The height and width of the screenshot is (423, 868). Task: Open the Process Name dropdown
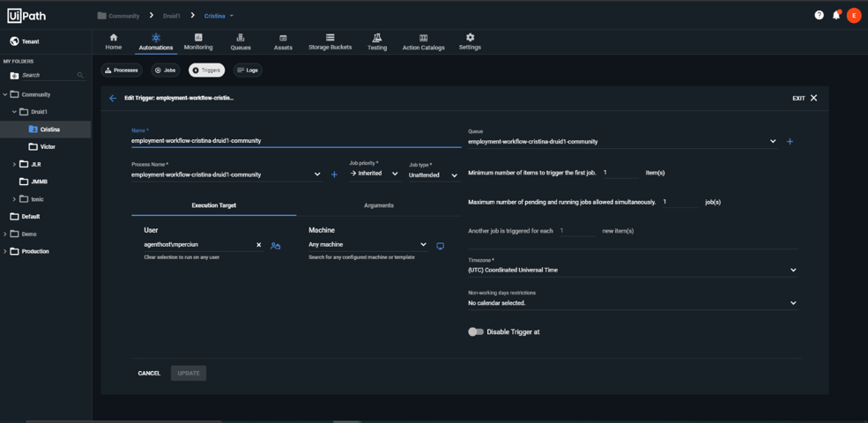(226, 174)
